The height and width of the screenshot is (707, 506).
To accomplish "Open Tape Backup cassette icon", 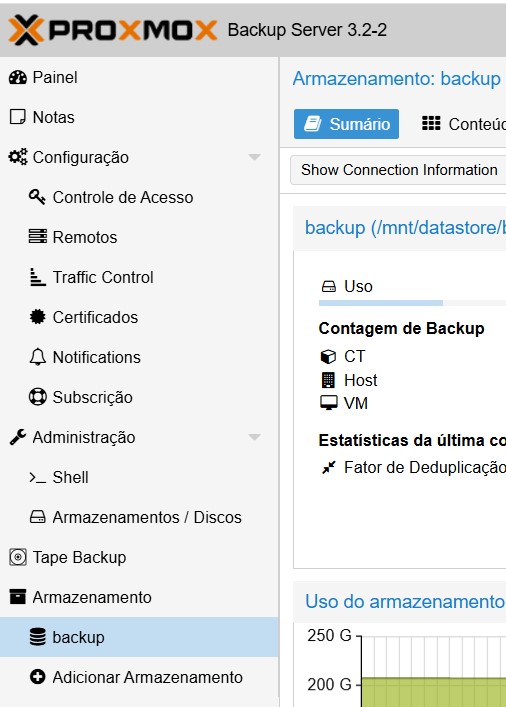I will (x=18, y=557).
